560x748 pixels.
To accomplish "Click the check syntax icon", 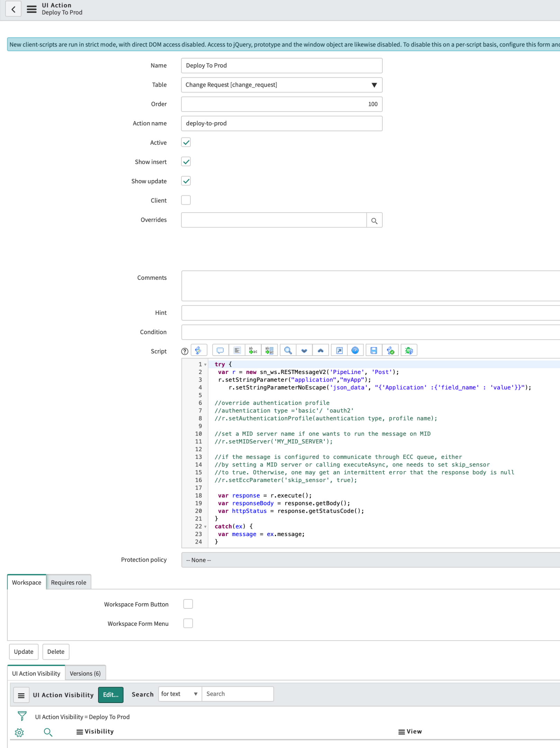I will [390, 350].
